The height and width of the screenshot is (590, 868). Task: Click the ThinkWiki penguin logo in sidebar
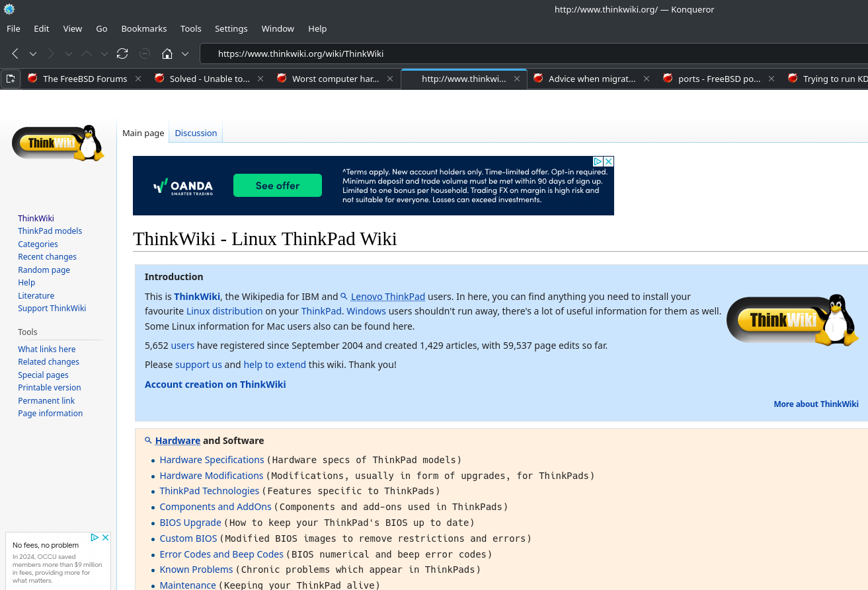coord(58,143)
